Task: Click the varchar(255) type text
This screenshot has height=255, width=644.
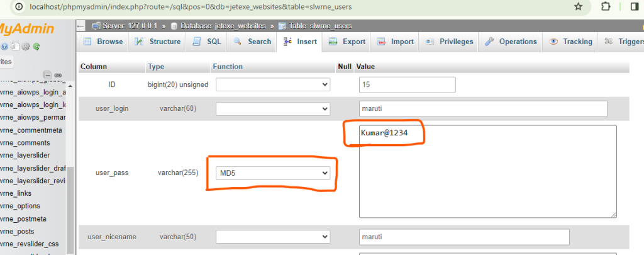Action: 178,173
